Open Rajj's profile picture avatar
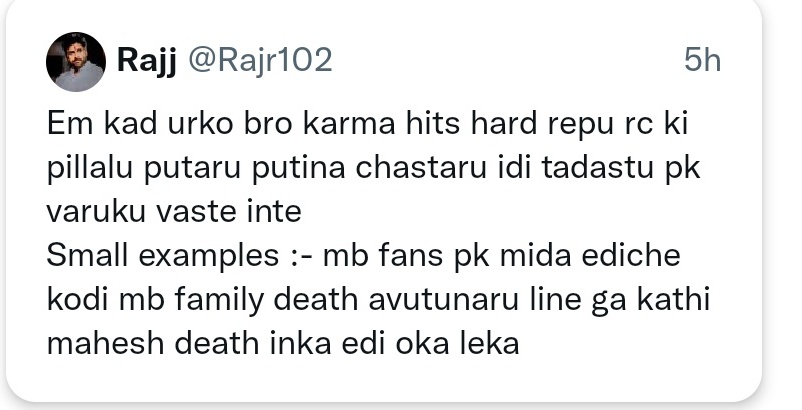 coord(76,62)
